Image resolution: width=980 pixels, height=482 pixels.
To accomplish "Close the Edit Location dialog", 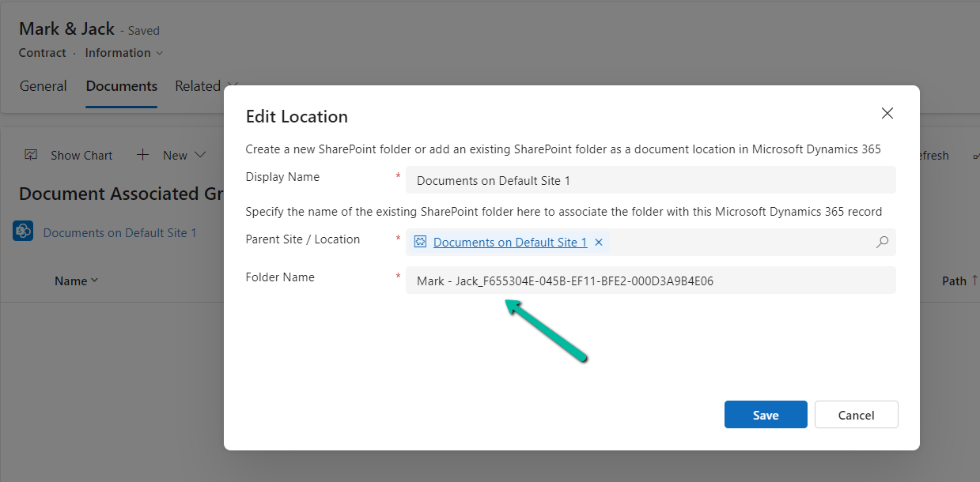I will tap(887, 114).
